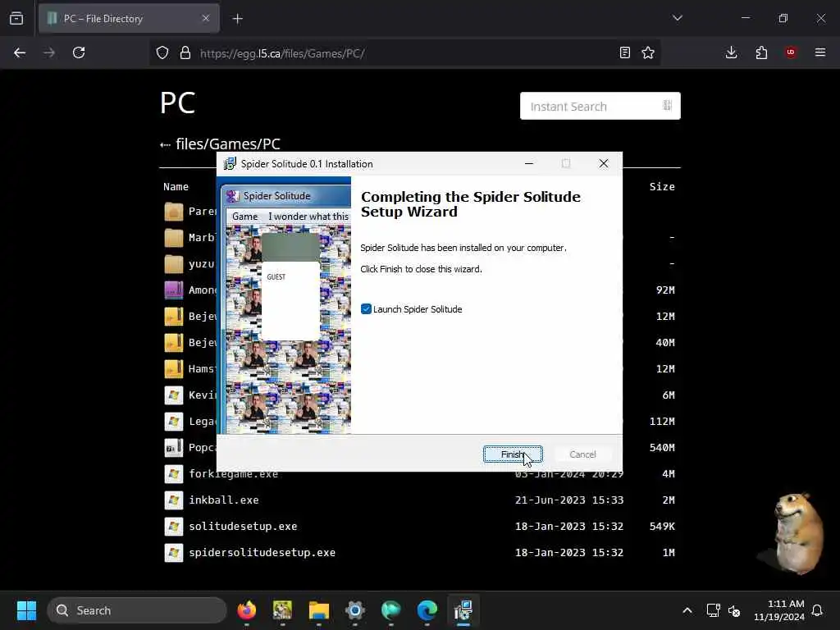Go back in the browser
Viewport: 840px width, 630px height.
point(20,52)
